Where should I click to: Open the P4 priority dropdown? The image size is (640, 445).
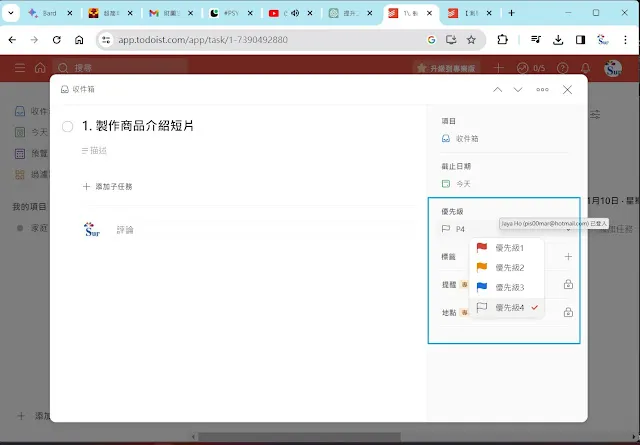[x=506, y=229]
